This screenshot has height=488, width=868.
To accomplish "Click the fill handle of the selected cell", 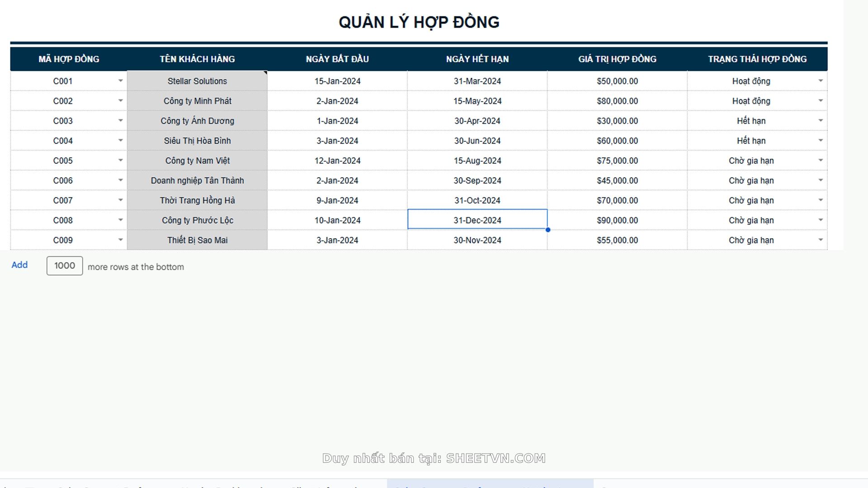I will (547, 230).
